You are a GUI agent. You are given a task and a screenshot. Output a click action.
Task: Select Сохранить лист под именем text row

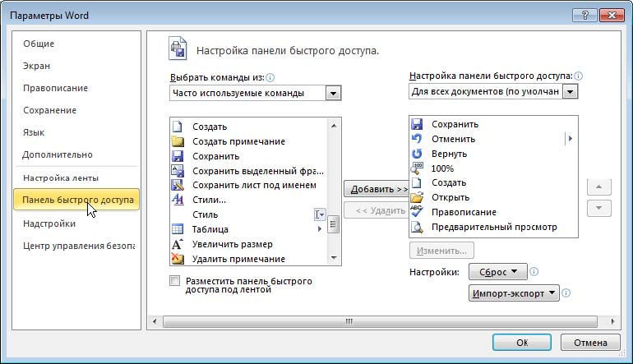(254, 185)
